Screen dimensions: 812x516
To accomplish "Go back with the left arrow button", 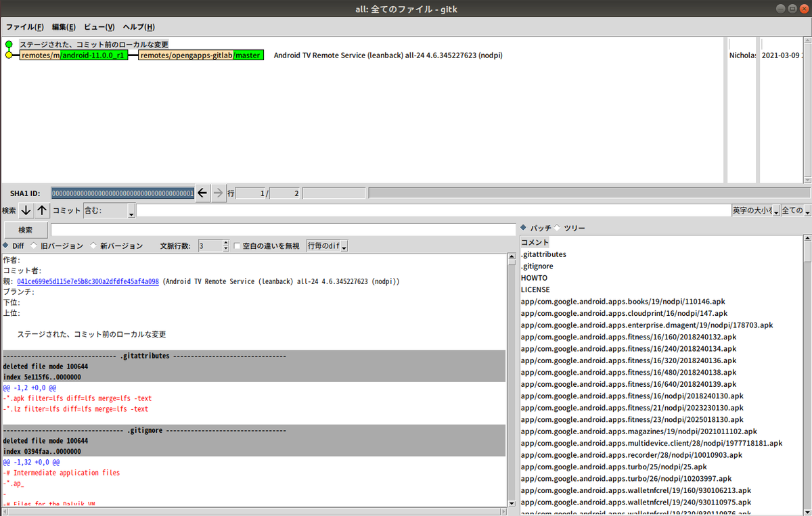I will (202, 193).
